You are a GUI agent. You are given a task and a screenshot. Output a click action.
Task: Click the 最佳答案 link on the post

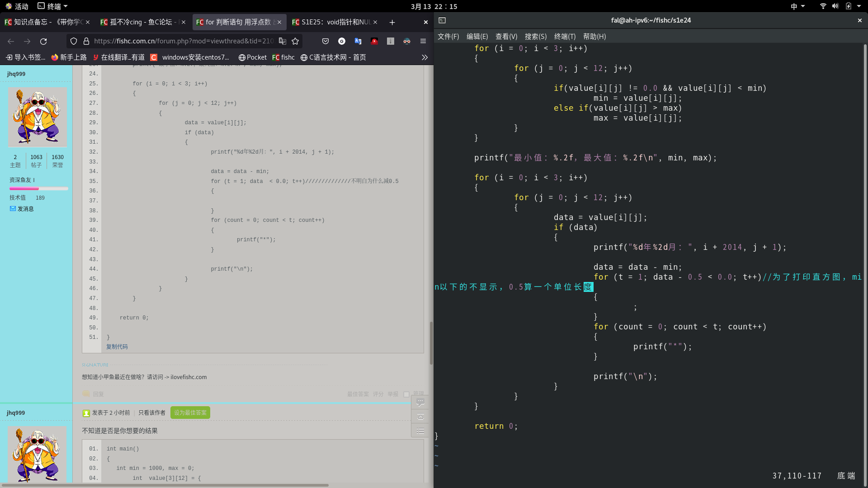tap(358, 394)
